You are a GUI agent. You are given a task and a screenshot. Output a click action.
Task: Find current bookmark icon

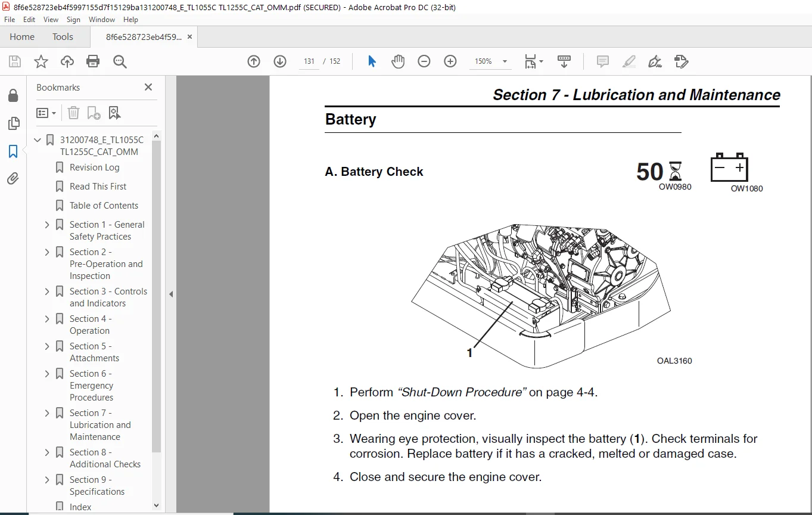(x=114, y=113)
